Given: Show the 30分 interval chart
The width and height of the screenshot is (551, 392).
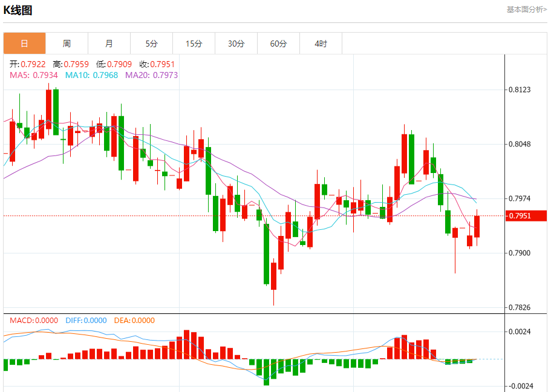Looking at the screenshot, I should pyautogui.click(x=236, y=44).
